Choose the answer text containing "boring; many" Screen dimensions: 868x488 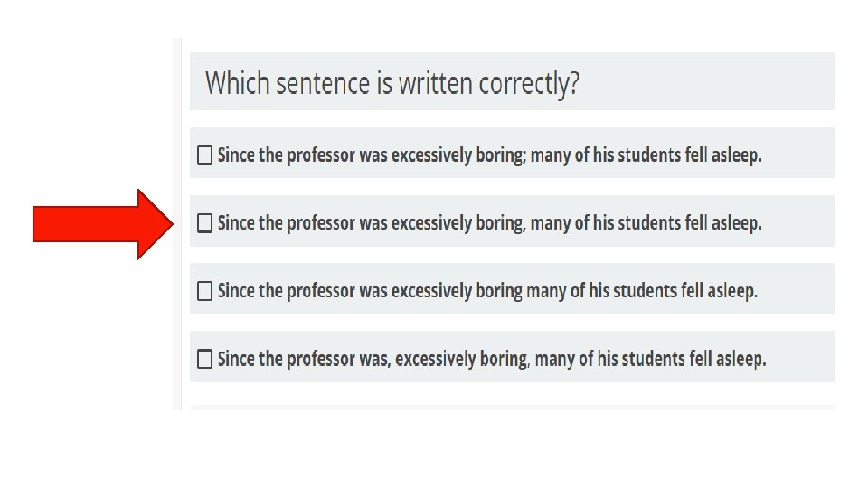[x=490, y=155]
